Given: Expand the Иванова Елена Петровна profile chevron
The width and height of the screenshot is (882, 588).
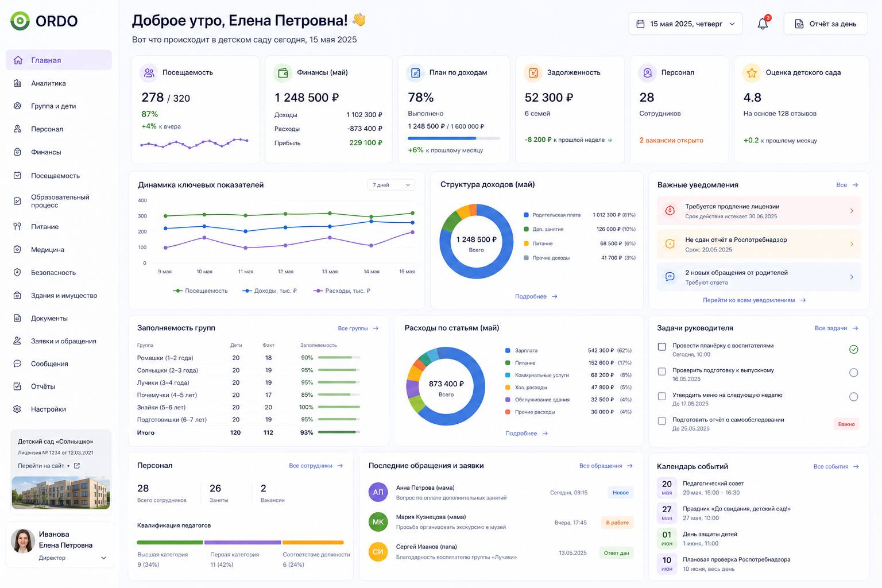Looking at the screenshot, I should (104, 558).
